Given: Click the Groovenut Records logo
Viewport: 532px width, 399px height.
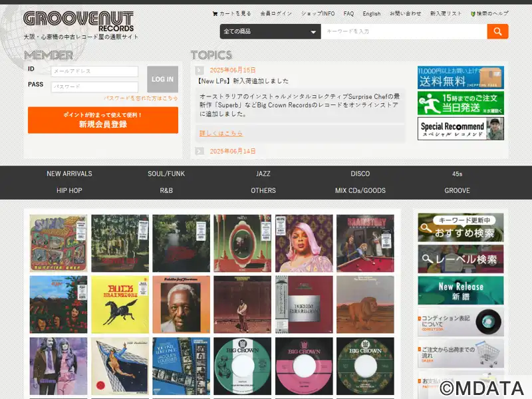Looking at the screenshot, I should point(78,21).
